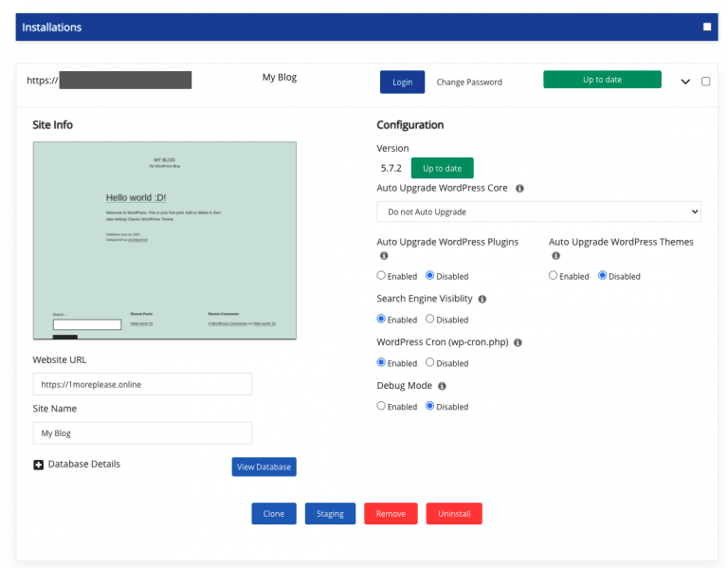Open Auto Upgrade WordPress Core dropdown
The width and height of the screenshot is (728, 568).
point(538,211)
